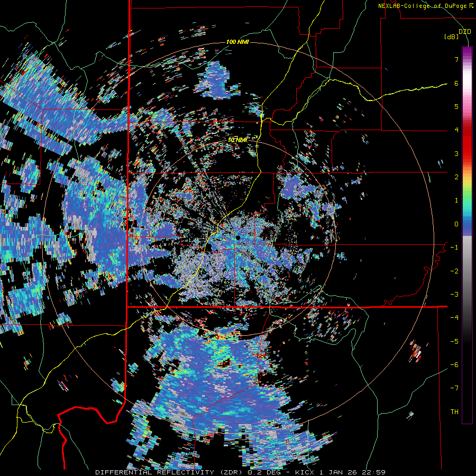Click the 100 NMI range ring label
Viewport: 476px width, 476px height.
click(237, 42)
